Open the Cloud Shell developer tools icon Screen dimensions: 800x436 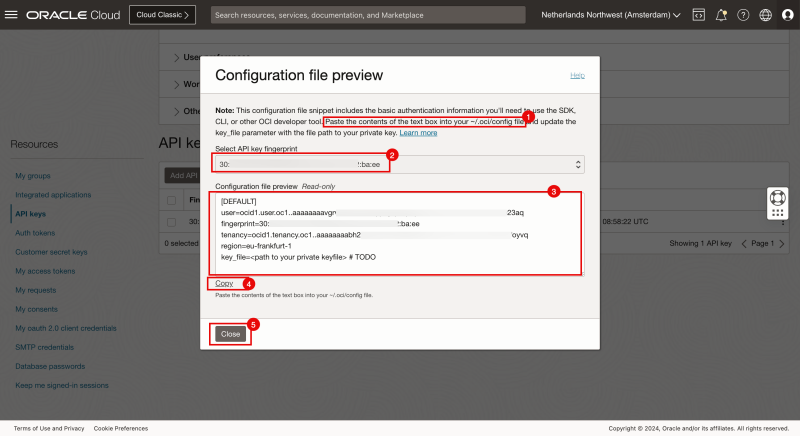pos(698,15)
